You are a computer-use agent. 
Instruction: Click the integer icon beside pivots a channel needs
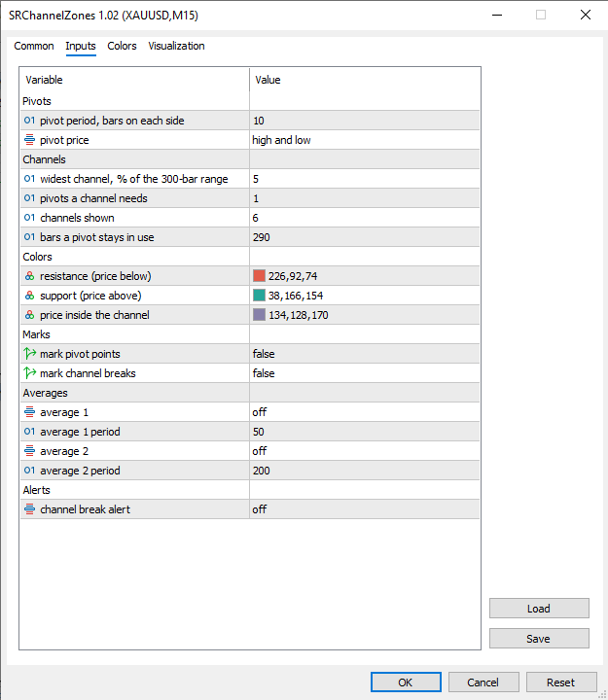(29, 198)
